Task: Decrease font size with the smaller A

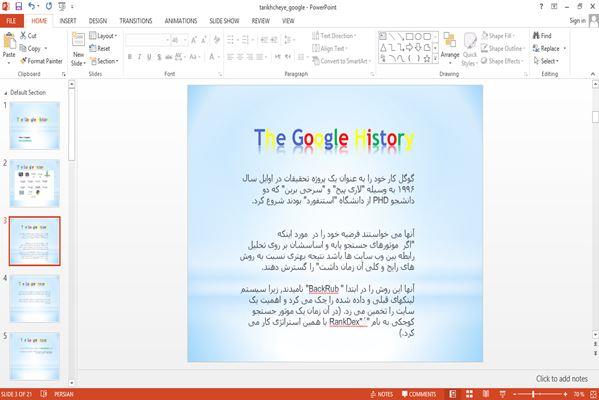Action: pyautogui.click(x=204, y=40)
